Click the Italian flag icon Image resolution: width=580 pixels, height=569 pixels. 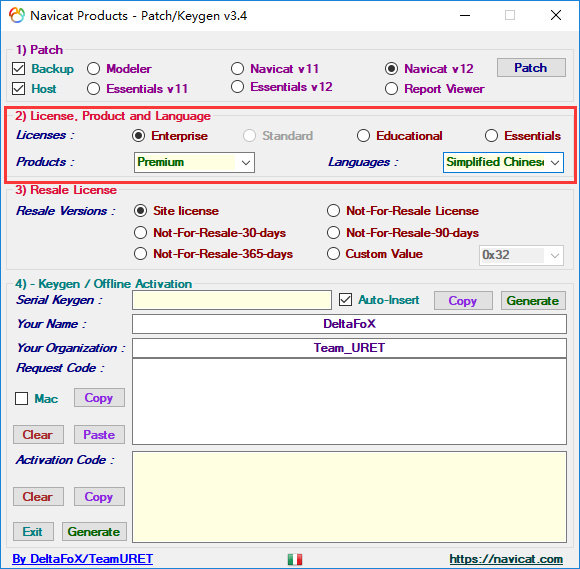(295, 559)
